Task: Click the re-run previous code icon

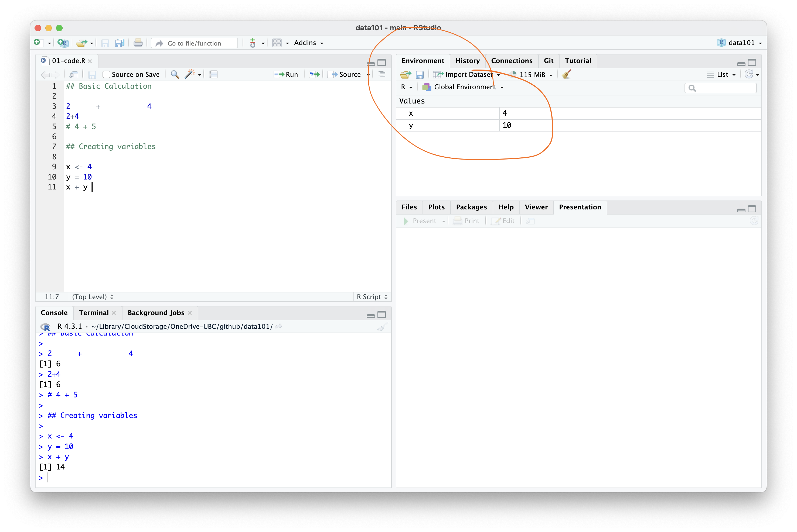Action: click(314, 74)
